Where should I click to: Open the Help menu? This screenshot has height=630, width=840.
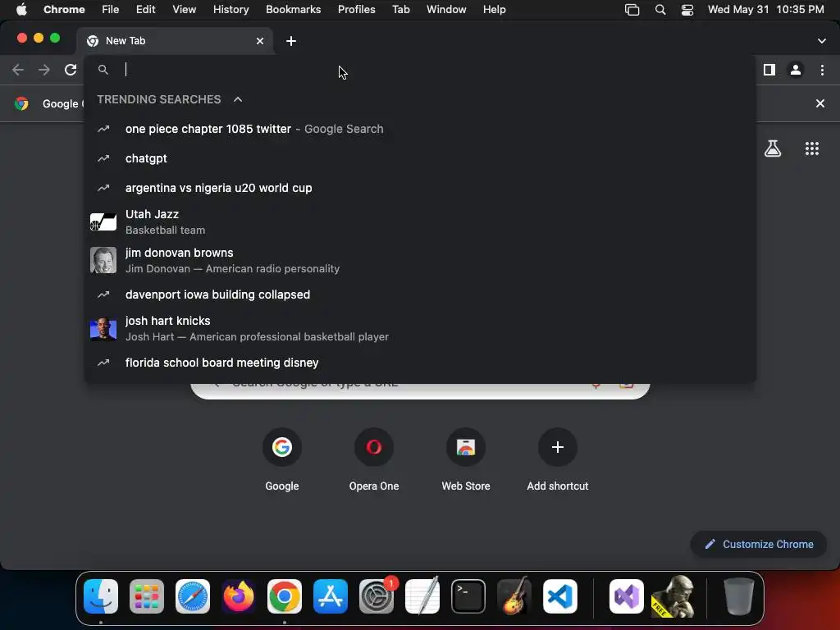coord(494,10)
